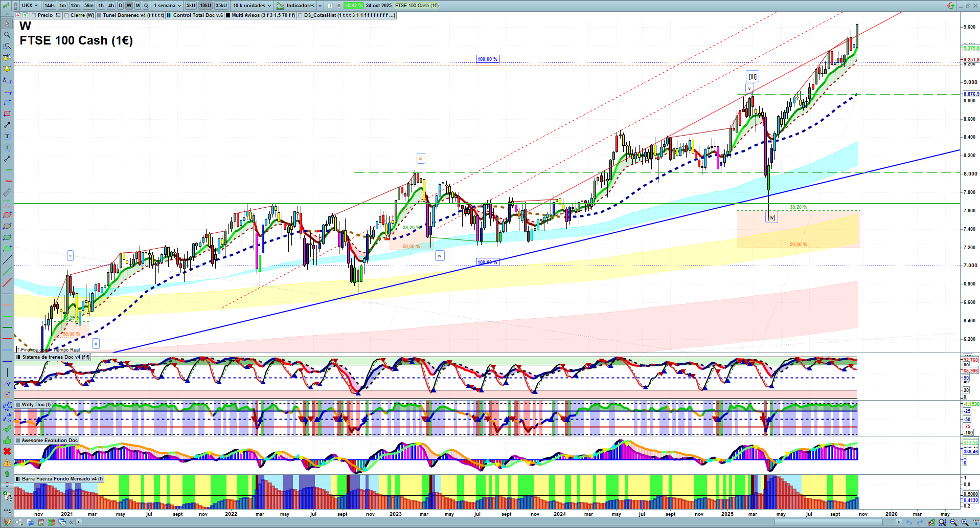Toggle the Willy Doc panel box
This screenshot has height=528, width=980.
18,405
